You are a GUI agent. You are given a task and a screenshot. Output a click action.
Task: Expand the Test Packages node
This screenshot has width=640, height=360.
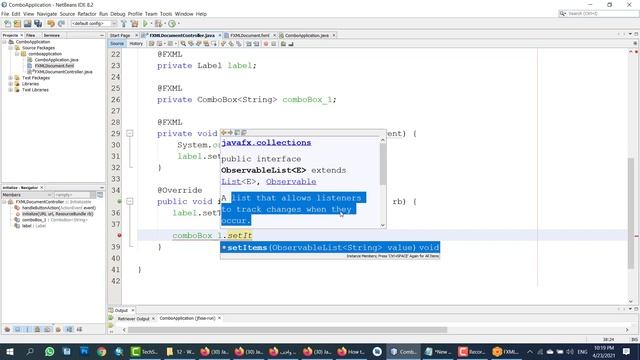[11, 78]
